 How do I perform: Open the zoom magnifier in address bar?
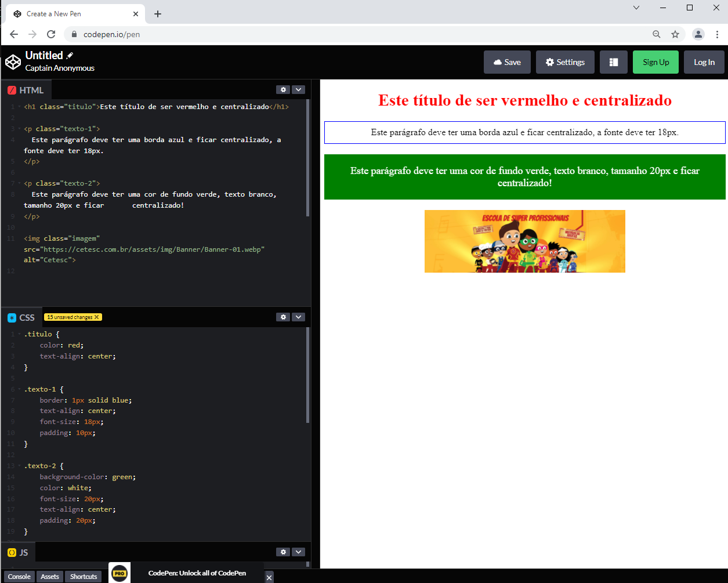tap(657, 34)
